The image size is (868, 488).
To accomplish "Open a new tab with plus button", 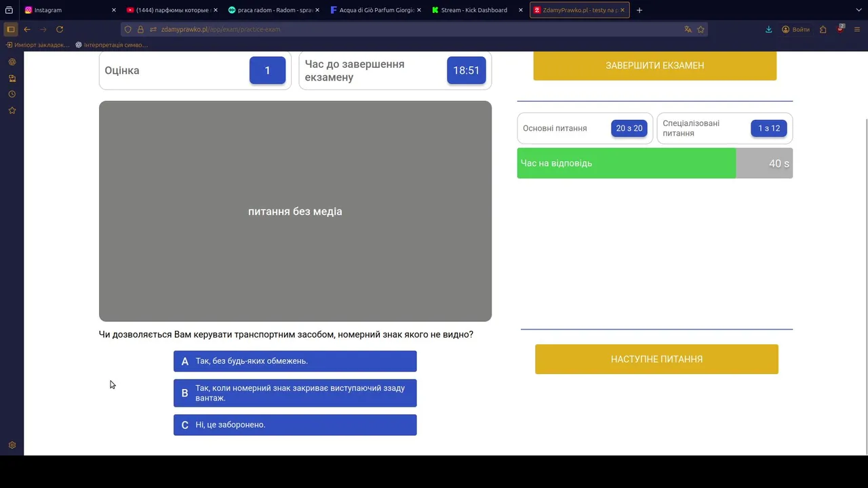I will pyautogui.click(x=639, y=10).
